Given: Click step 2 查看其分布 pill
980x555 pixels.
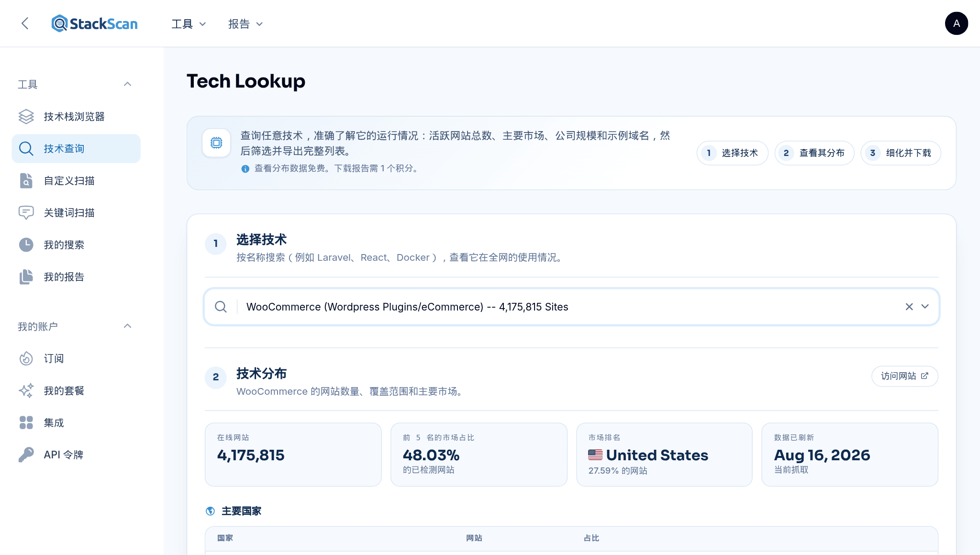Looking at the screenshot, I should click(814, 153).
